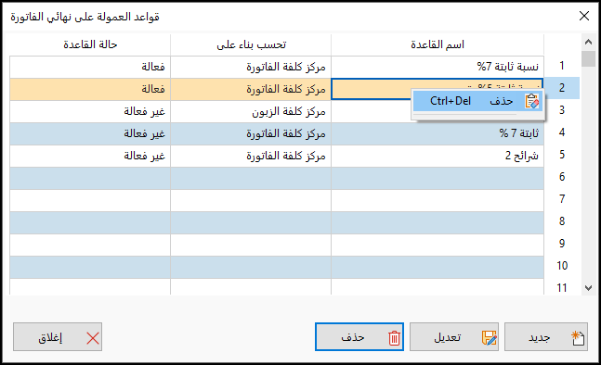Click row 1 status فعالة
Image resolution: width=601 pixels, height=365 pixels.
tap(90, 67)
